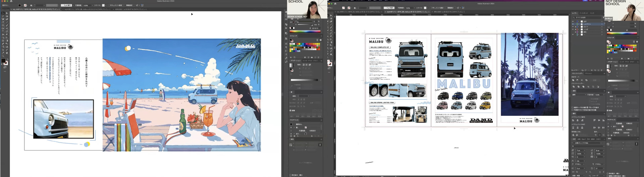
Task: Open パスファインダー panel tab
Action: 578,73
